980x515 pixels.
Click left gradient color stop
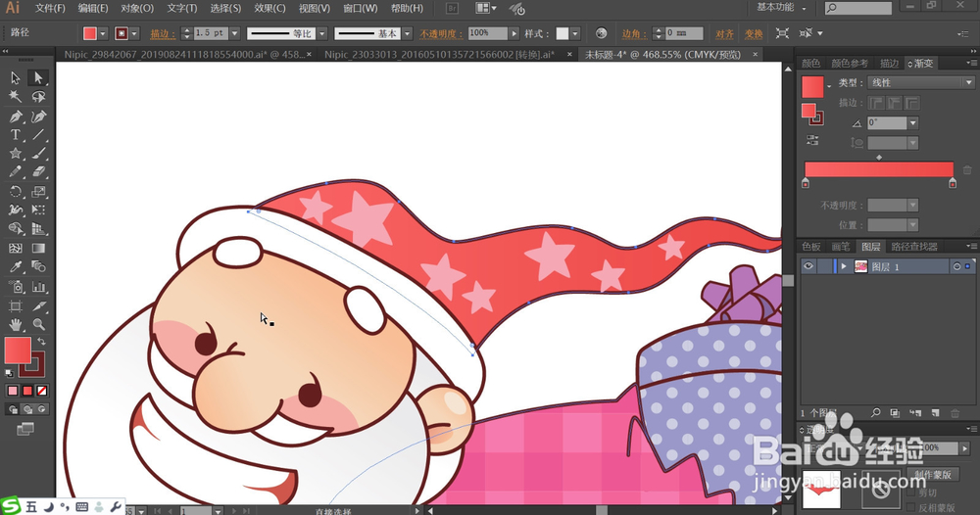click(805, 183)
